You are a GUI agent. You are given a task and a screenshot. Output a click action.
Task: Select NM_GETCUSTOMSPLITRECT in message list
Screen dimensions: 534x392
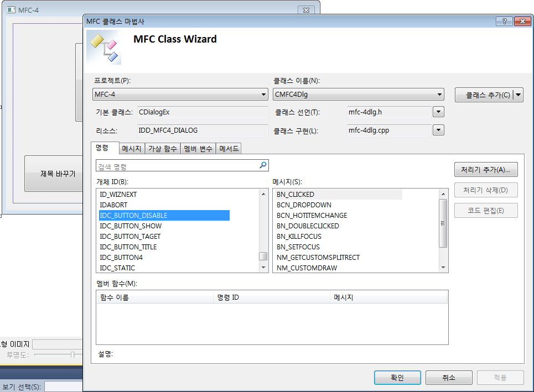coord(318,258)
